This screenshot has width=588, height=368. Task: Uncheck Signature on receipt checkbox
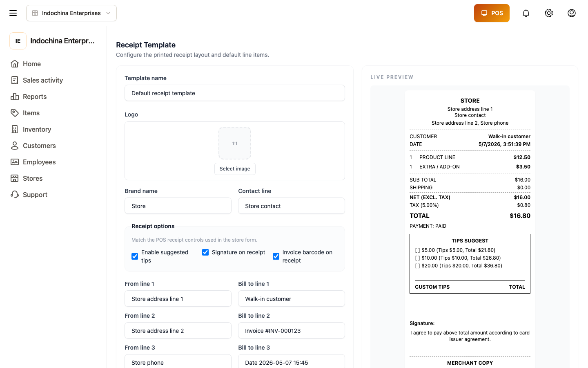205,252
